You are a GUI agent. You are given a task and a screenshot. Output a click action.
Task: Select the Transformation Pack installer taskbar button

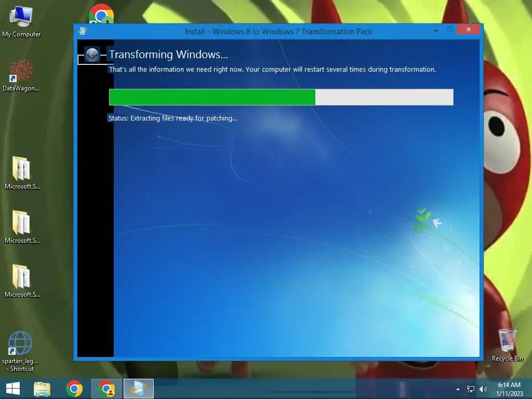click(x=138, y=389)
